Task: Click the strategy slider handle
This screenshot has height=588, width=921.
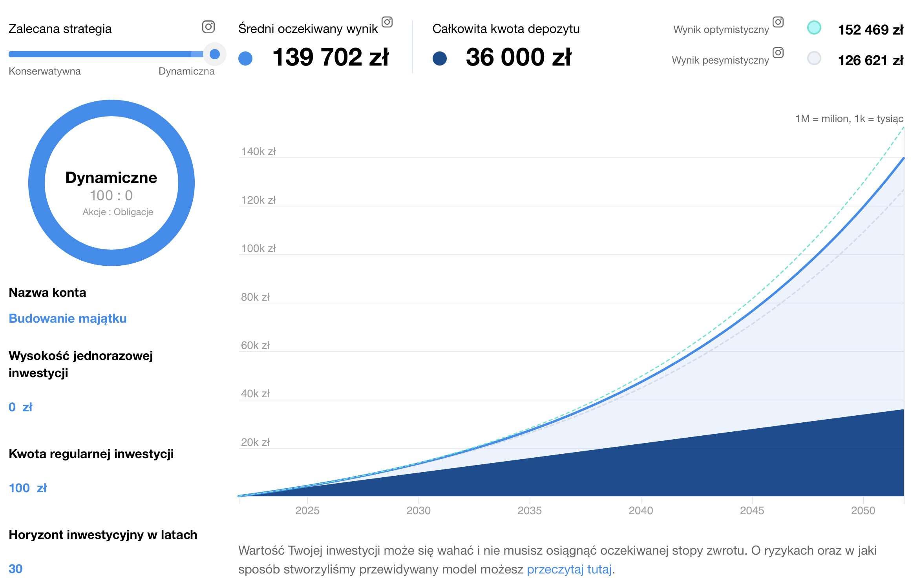Action: 215,54
